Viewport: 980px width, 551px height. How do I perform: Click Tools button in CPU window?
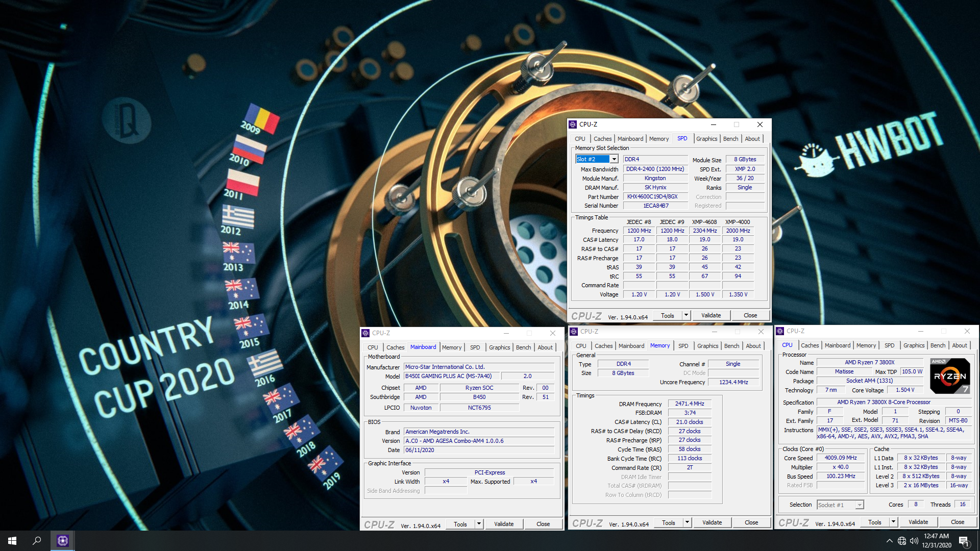tap(874, 522)
